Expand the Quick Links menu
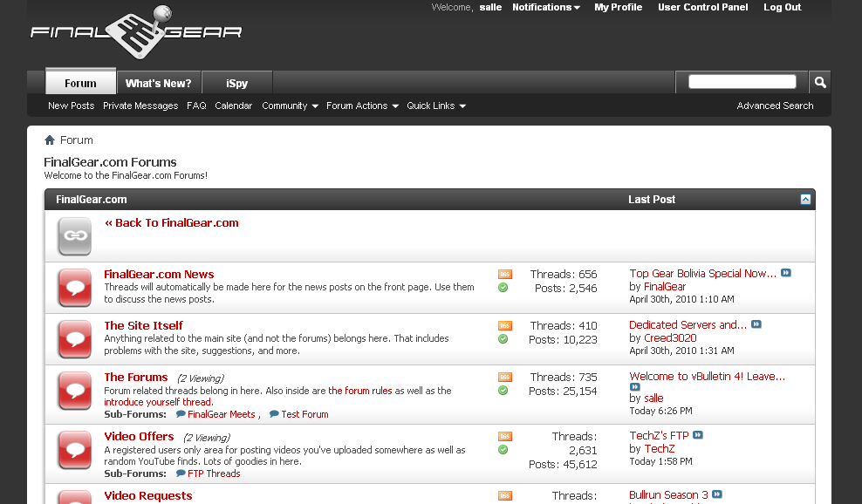Screen dimensions: 862x504 pos(436,106)
